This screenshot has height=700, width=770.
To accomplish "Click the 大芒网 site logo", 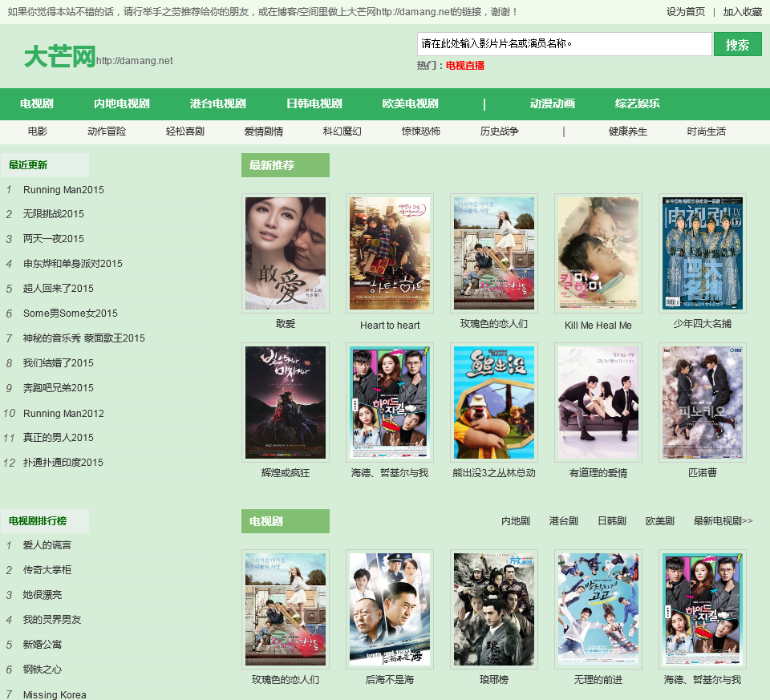I will click(x=59, y=56).
